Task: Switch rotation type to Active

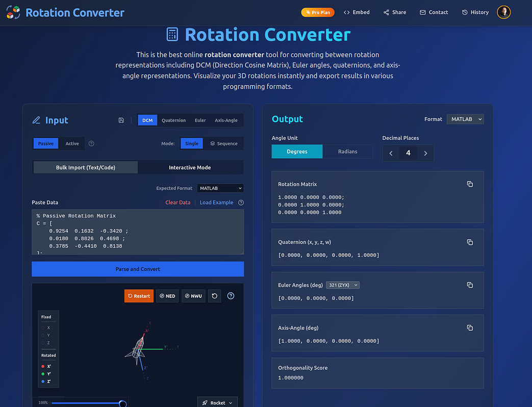Action: coord(72,143)
